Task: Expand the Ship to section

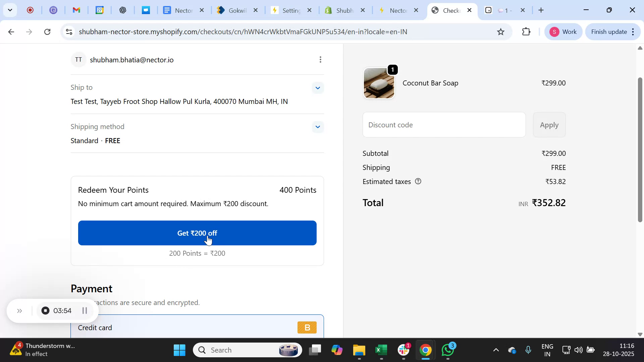Action: [x=317, y=87]
